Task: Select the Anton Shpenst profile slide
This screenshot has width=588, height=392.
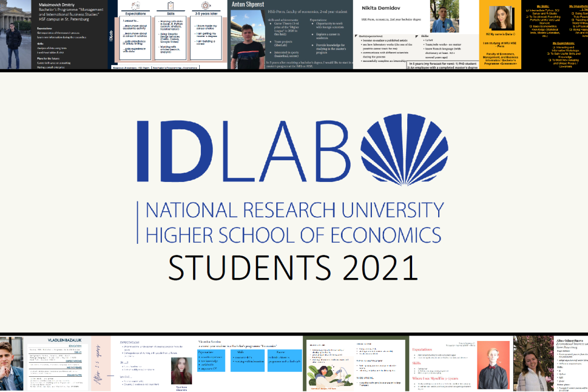Action: [x=290, y=34]
